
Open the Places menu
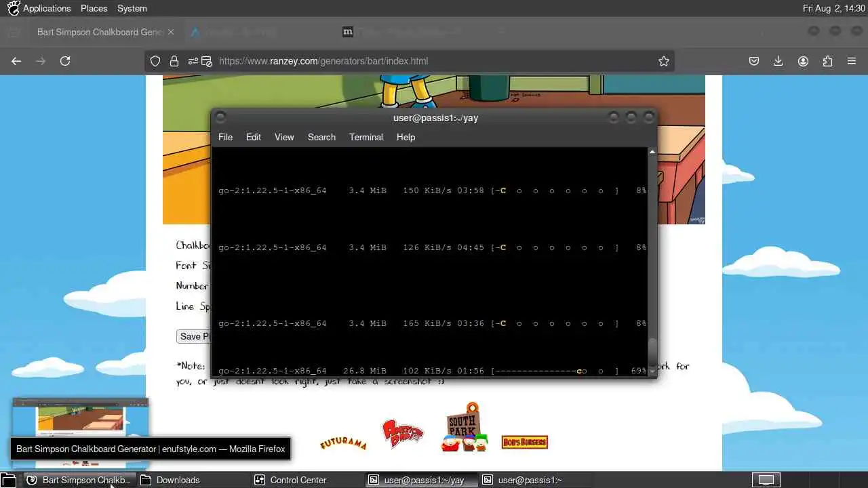tap(94, 8)
